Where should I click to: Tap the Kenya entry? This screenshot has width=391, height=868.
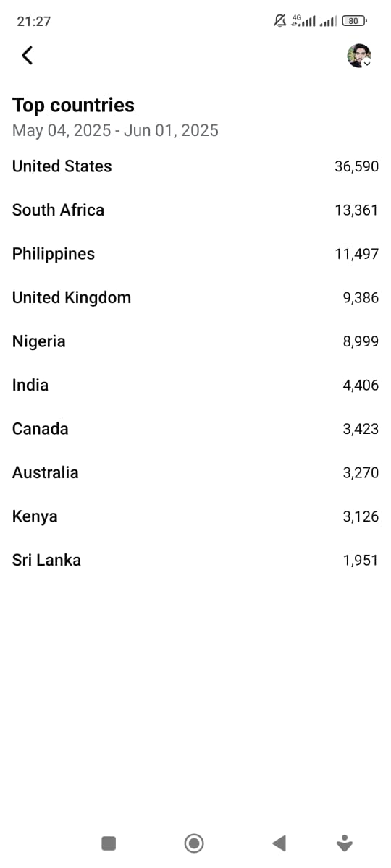(x=195, y=516)
